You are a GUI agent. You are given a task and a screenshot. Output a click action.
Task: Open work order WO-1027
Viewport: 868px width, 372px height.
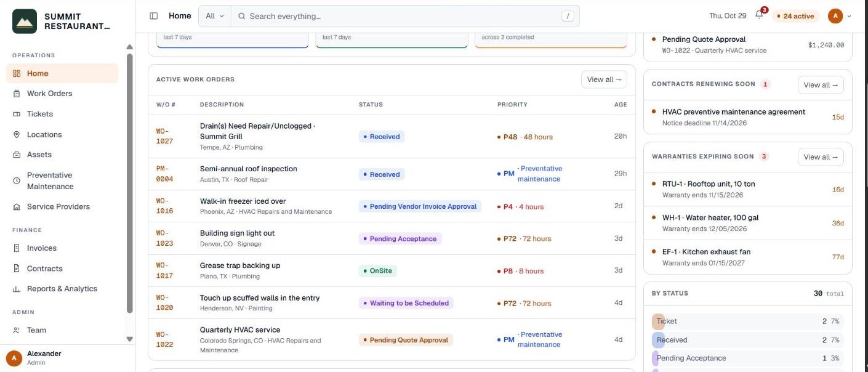tap(164, 136)
